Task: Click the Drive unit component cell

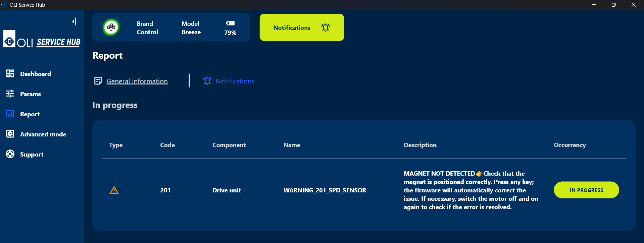Action: pos(227,190)
